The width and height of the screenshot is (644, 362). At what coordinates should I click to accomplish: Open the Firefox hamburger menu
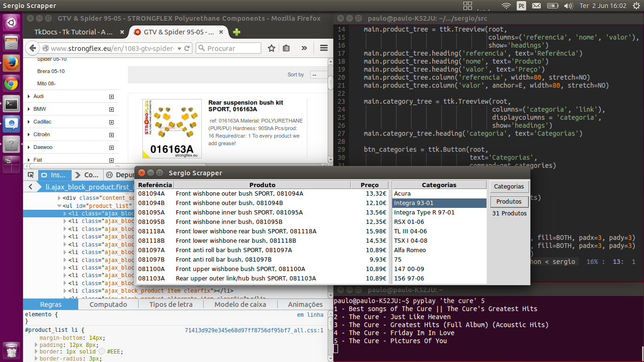point(323,48)
